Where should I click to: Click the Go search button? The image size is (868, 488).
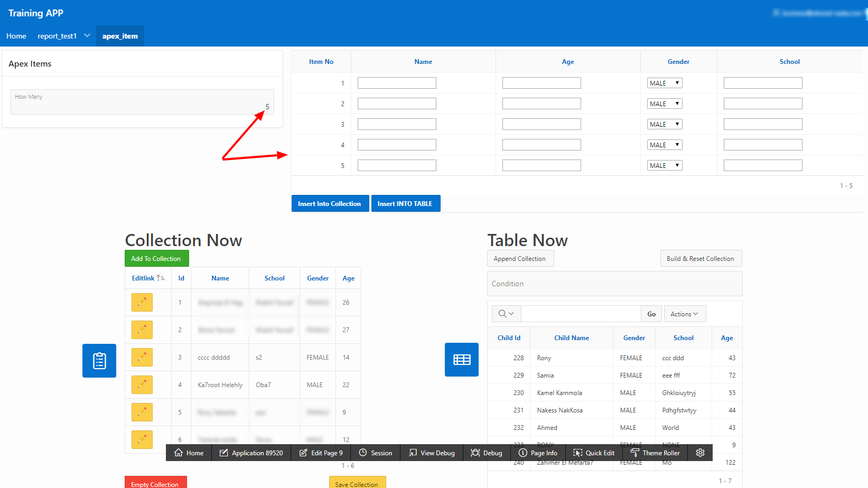[651, 314]
